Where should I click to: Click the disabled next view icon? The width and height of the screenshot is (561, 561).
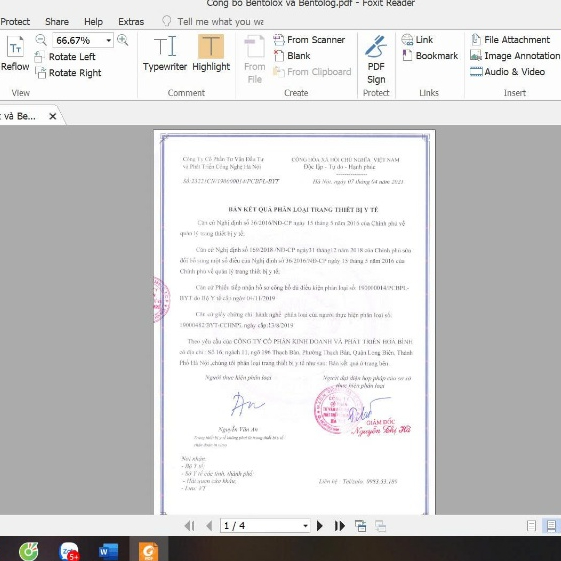click(x=380, y=526)
